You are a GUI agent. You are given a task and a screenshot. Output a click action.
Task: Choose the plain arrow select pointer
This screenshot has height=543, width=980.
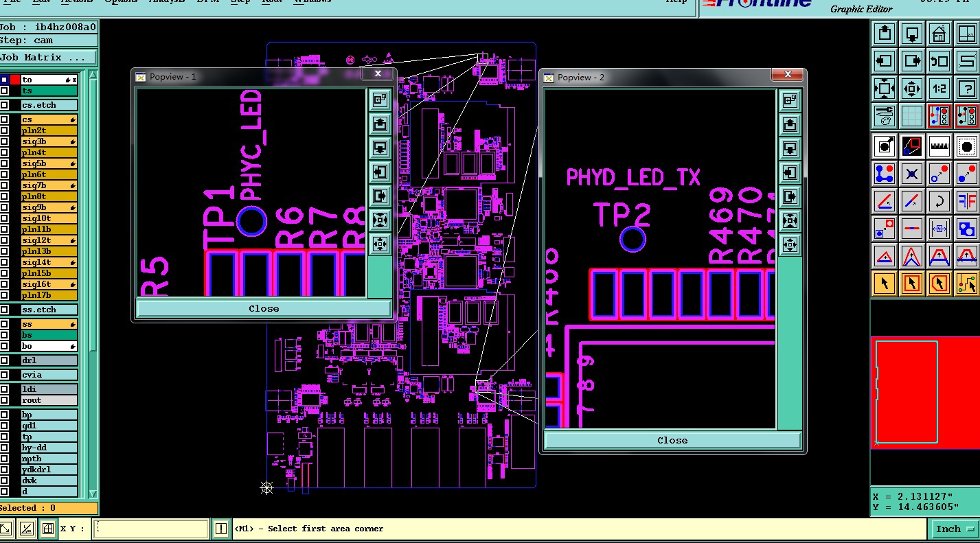[885, 283]
